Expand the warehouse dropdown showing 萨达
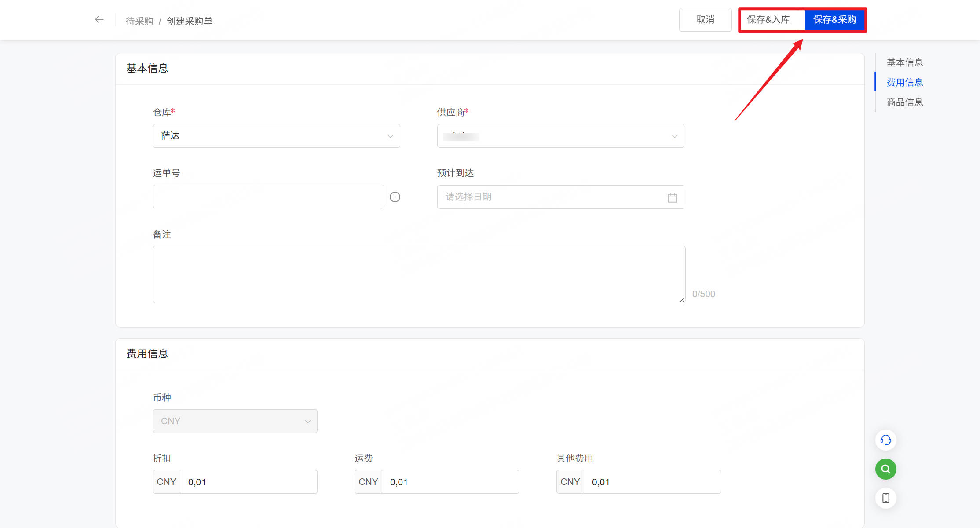The width and height of the screenshot is (980, 528). [276, 136]
